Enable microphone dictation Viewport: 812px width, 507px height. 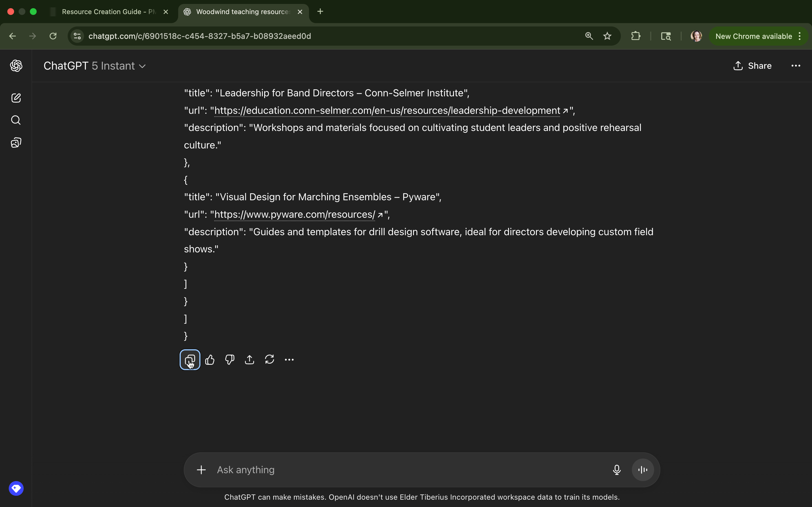pyautogui.click(x=616, y=470)
